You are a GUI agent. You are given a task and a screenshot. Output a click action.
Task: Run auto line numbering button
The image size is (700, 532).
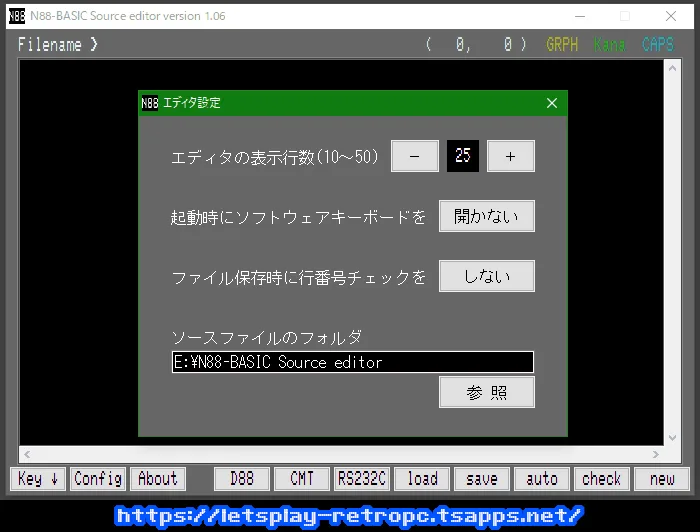point(542,479)
